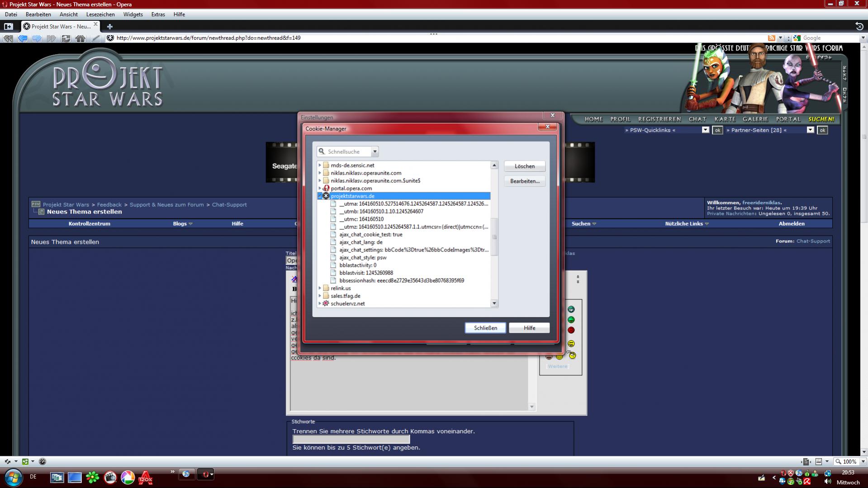Open the PSW-Quicklinks dropdown
Image resolution: width=868 pixels, height=488 pixels.
(705, 130)
